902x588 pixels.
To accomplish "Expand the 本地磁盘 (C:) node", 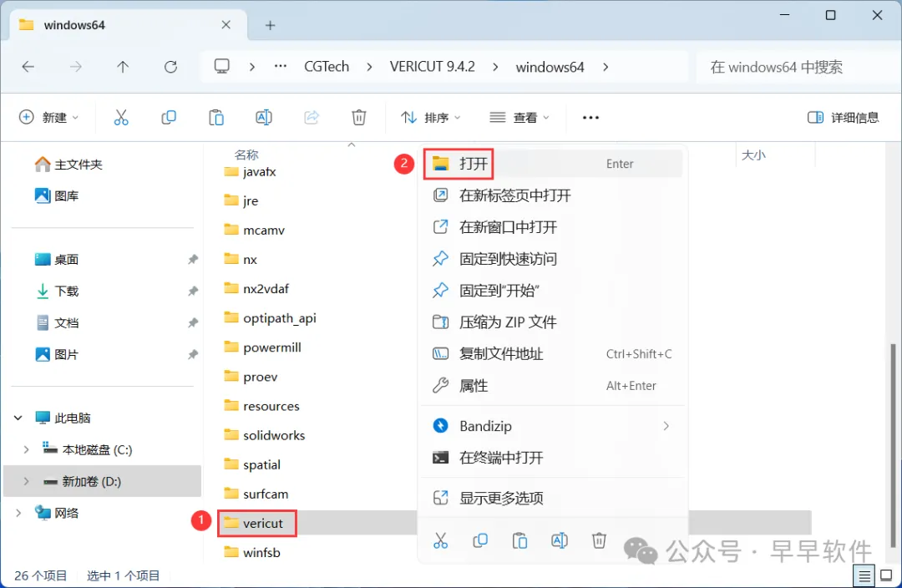I will coord(26,449).
